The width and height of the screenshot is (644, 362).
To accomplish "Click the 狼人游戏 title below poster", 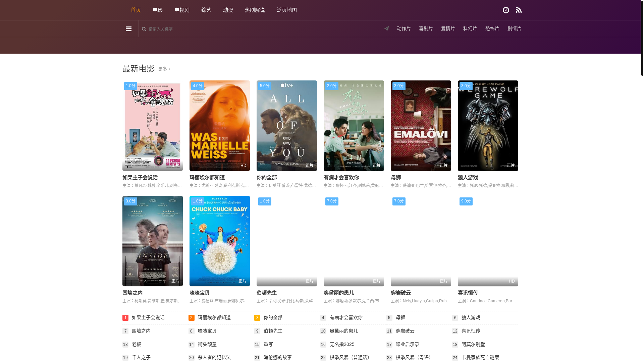I will pos(468,178).
